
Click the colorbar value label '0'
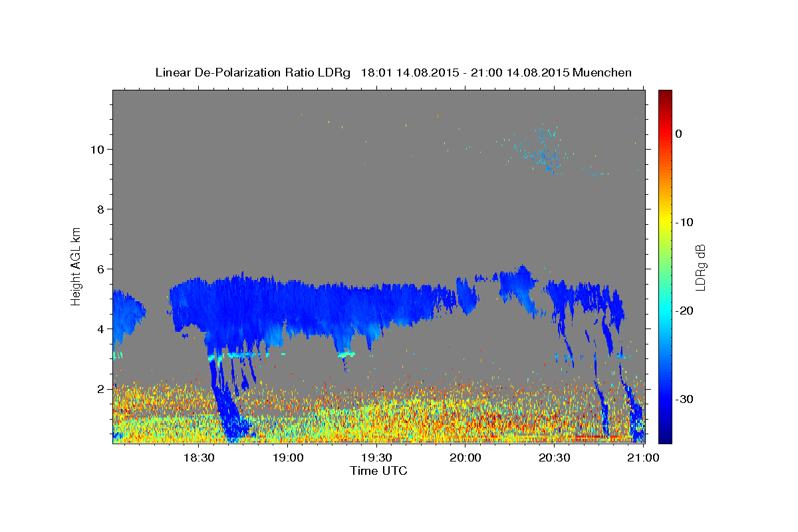coord(678,134)
